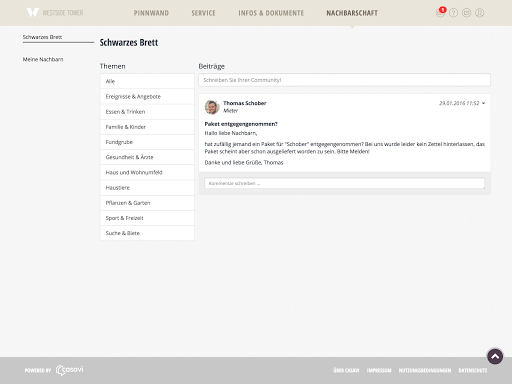Image resolution: width=512 pixels, height=384 pixels.
Task: Click Thomas Schober's profile picture
Action: (212, 107)
